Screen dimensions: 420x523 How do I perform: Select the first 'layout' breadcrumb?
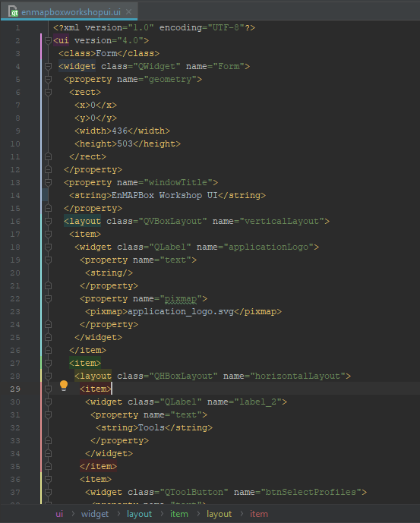click(139, 514)
